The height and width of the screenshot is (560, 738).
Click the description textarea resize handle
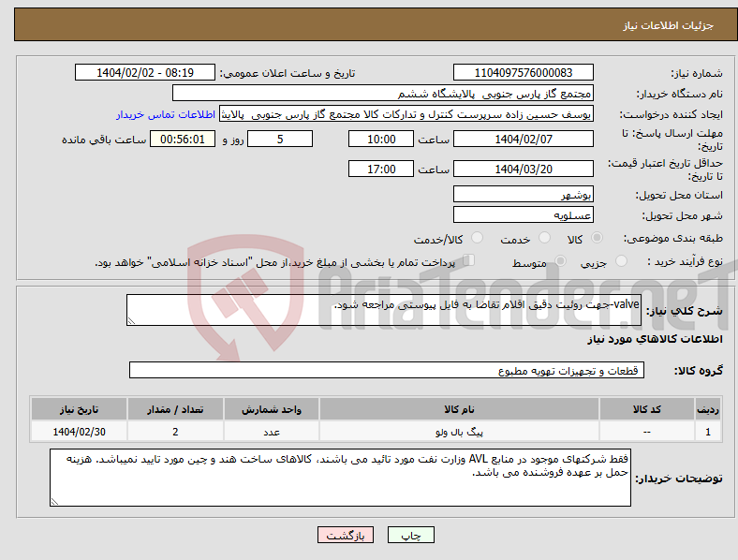pos(131,321)
